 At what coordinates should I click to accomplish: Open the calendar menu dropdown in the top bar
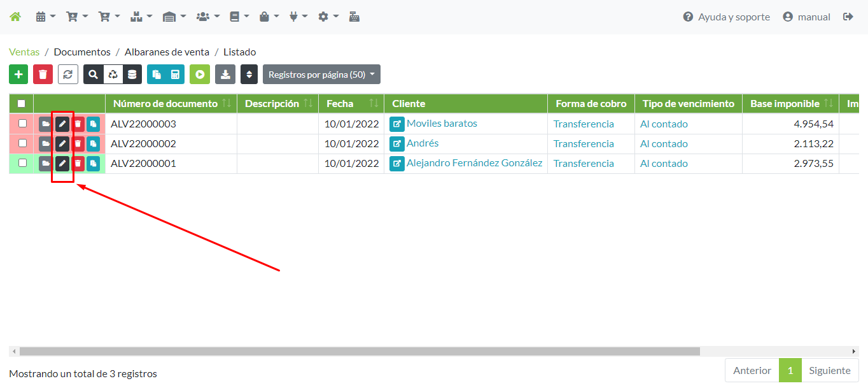click(45, 17)
